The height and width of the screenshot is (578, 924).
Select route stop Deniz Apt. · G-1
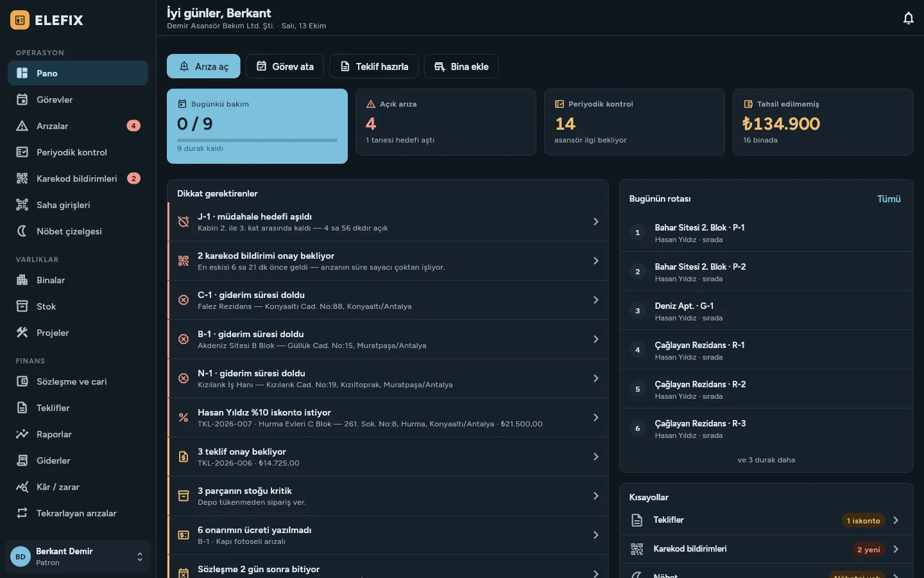pyautogui.click(x=766, y=311)
